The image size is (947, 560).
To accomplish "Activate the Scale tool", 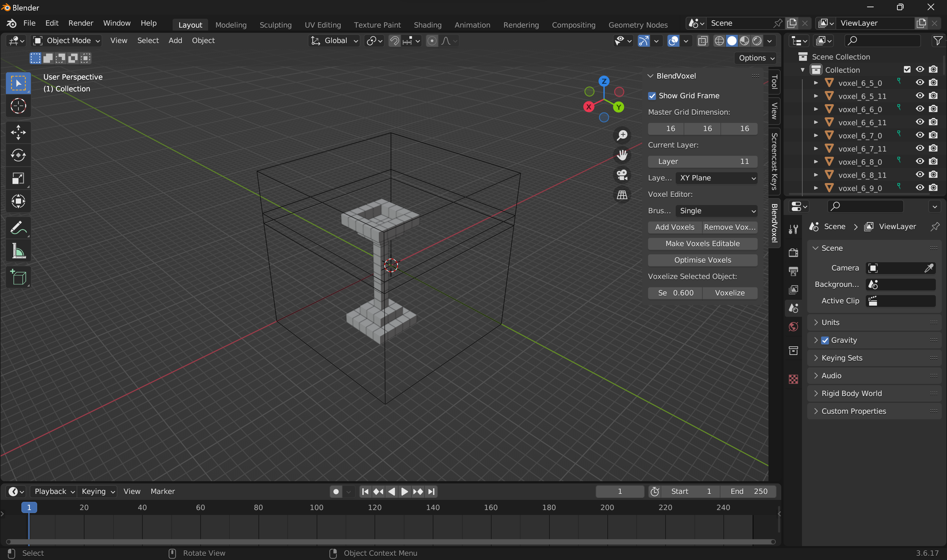I will 18,178.
